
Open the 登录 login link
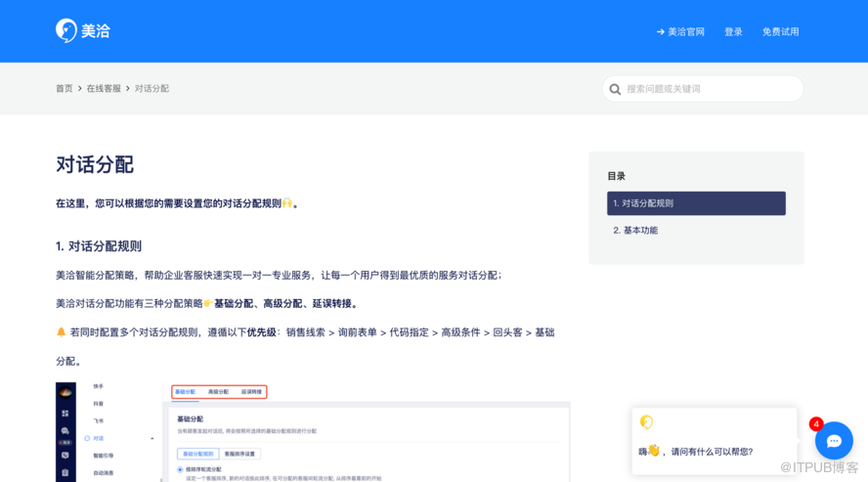pyautogui.click(x=733, y=32)
